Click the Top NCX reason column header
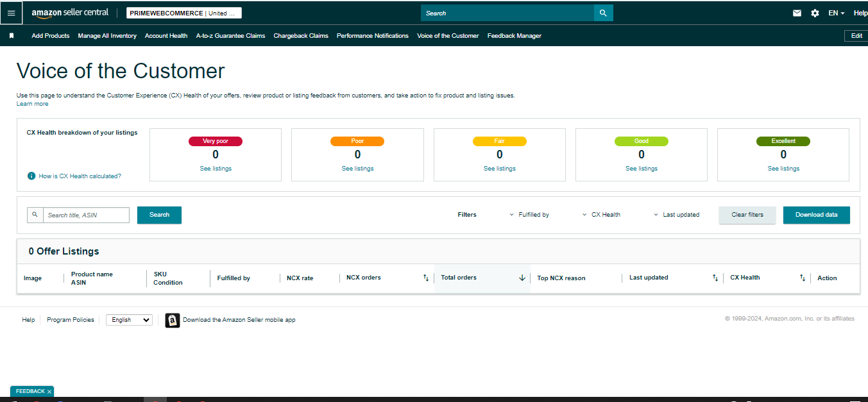 click(561, 278)
